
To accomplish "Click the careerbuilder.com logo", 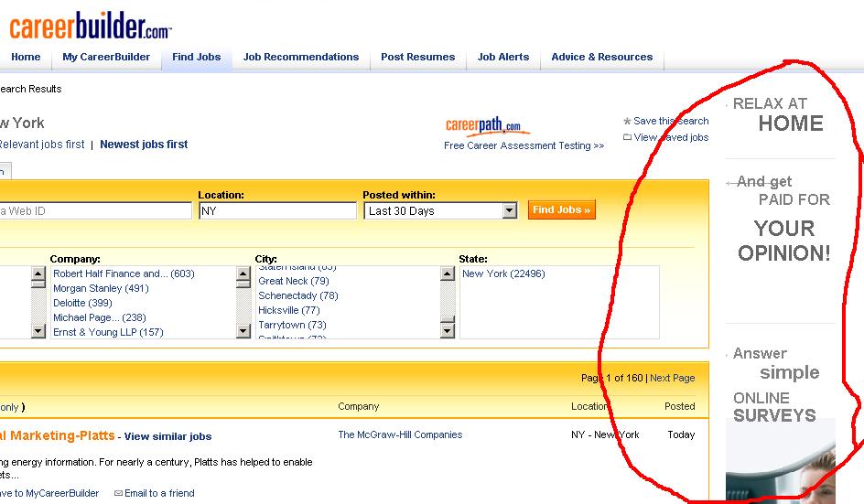I will click(x=91, y=26).
